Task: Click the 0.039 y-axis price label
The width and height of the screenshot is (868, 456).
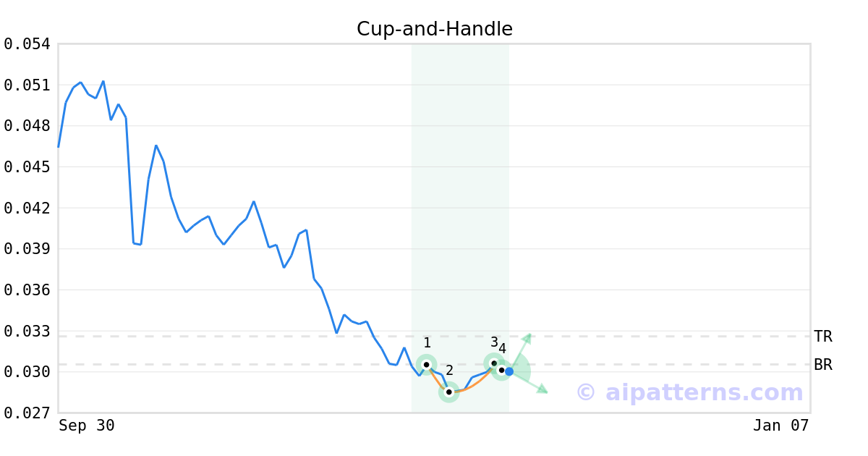Action: [x=27, y=249]
